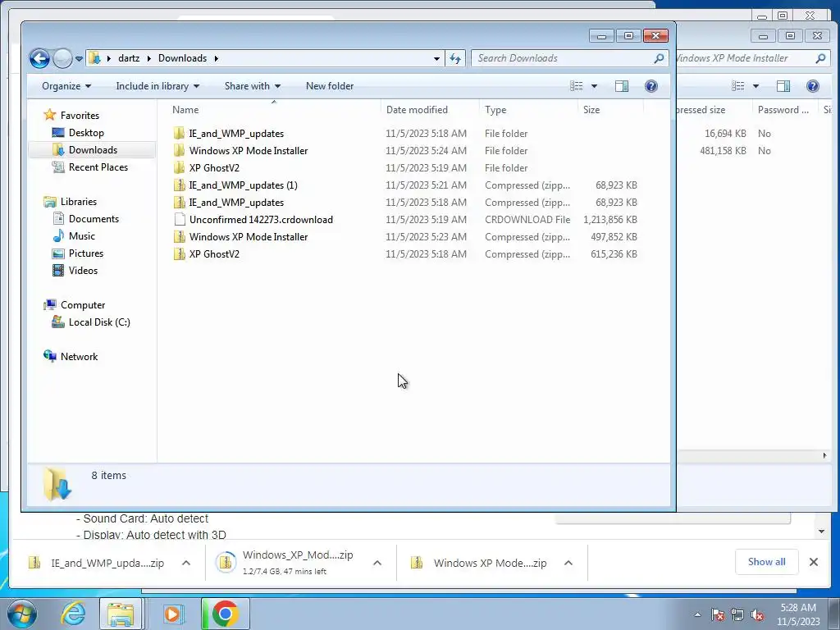Switch to Google Chrome on taskbar
This screenshot has height=630, width=840.
pos(226,614)
